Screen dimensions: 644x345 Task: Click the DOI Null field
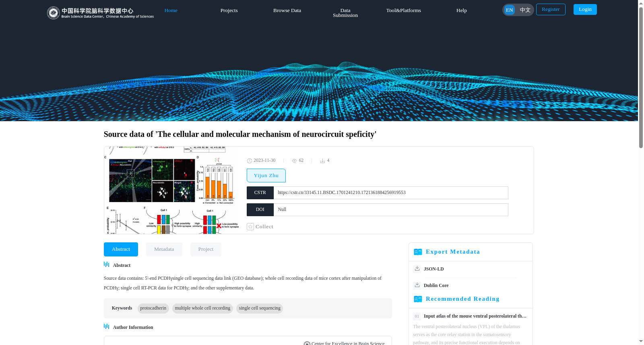pos(391,210)
